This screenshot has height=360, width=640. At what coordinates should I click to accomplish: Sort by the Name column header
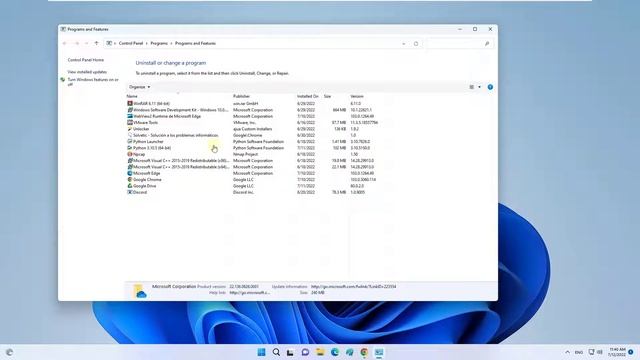132,96
